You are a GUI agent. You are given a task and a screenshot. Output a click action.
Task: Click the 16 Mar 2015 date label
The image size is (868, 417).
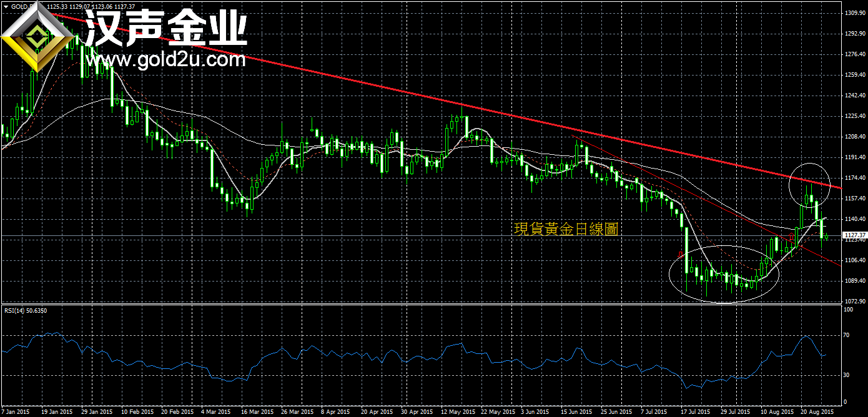point(257,412)
